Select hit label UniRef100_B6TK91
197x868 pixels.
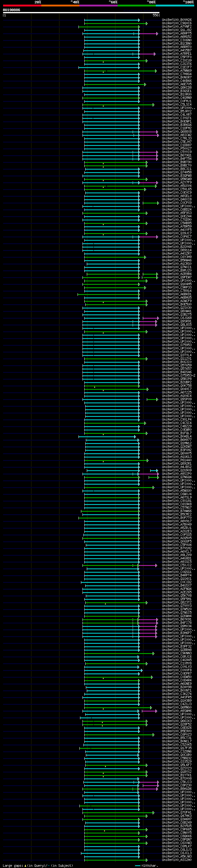(177, 619)
